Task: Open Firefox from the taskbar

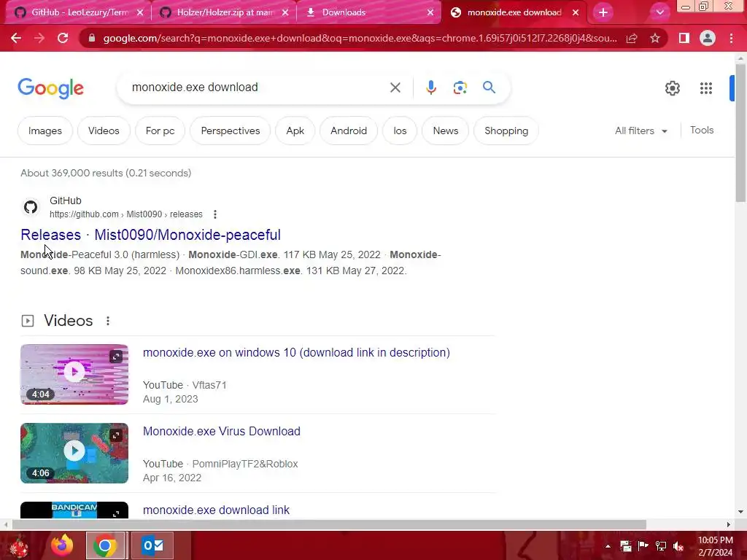Action: point(63,545)
